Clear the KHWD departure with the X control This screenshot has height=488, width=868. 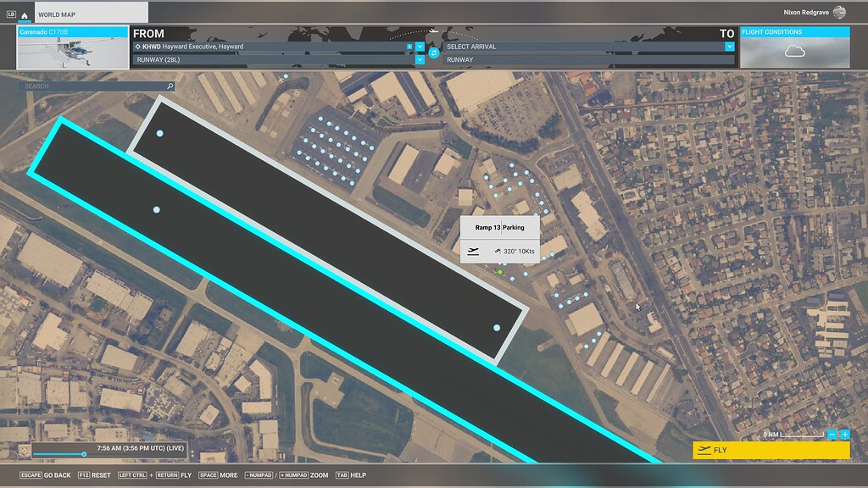coord(409,47)
